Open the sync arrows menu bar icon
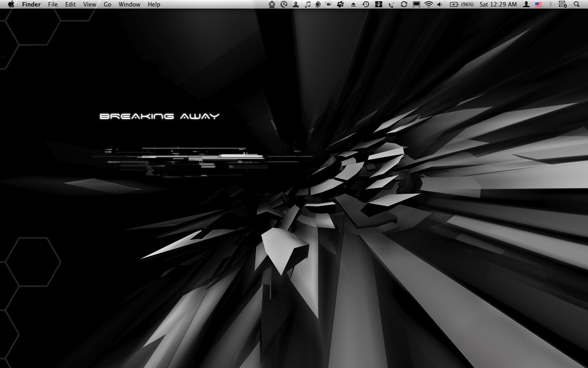 tap(404, 4)
